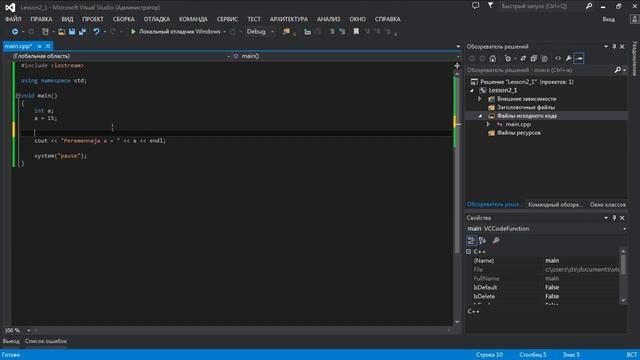Click Home icon in Solution Explorer toolbar
Image resolution: width=640 pixels, height=360 pixels.
coord(493,58)
